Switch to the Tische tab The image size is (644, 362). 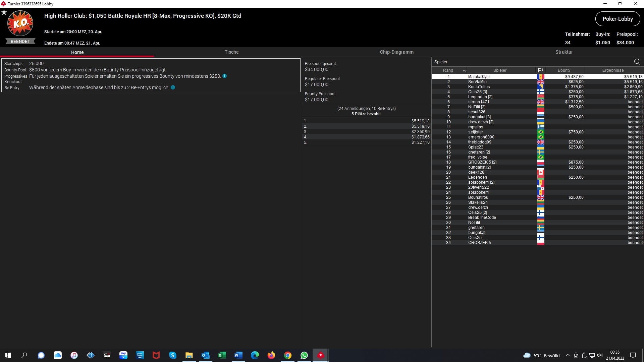[231, 52]
